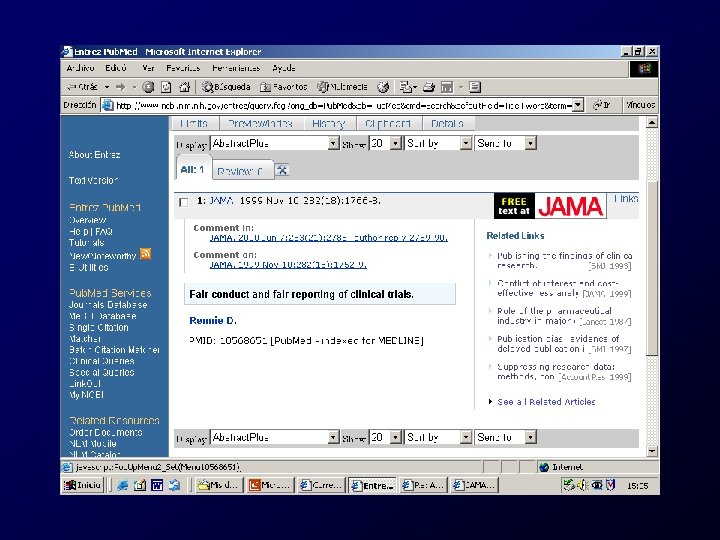Click the Edit page toolbar icon
Image resolution: width=720 pixels, height=540 pixels.
click(x=447, y=87)
